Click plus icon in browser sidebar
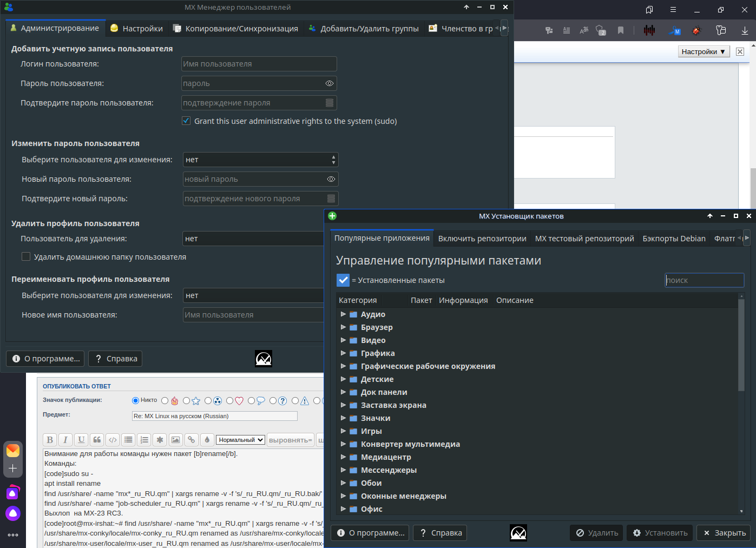 (x=13, y=468)
